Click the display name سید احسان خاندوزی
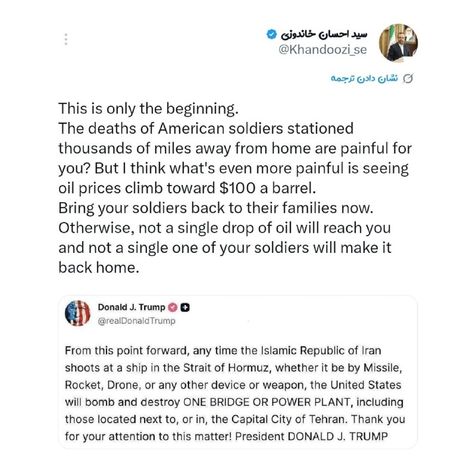This screenshot has height=476, width=476. (x=324, y=35)
